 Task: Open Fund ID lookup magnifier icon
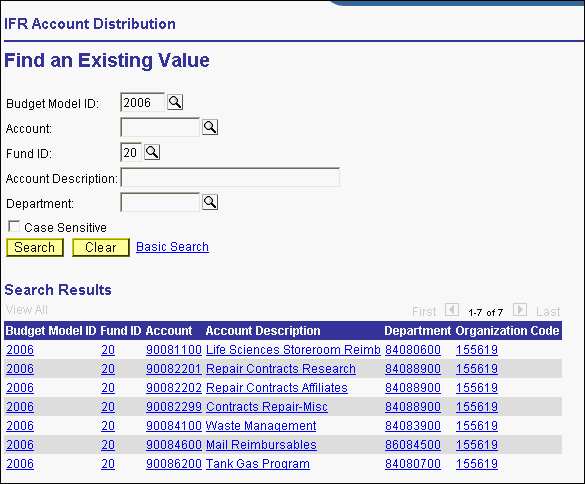coord(152,152)
